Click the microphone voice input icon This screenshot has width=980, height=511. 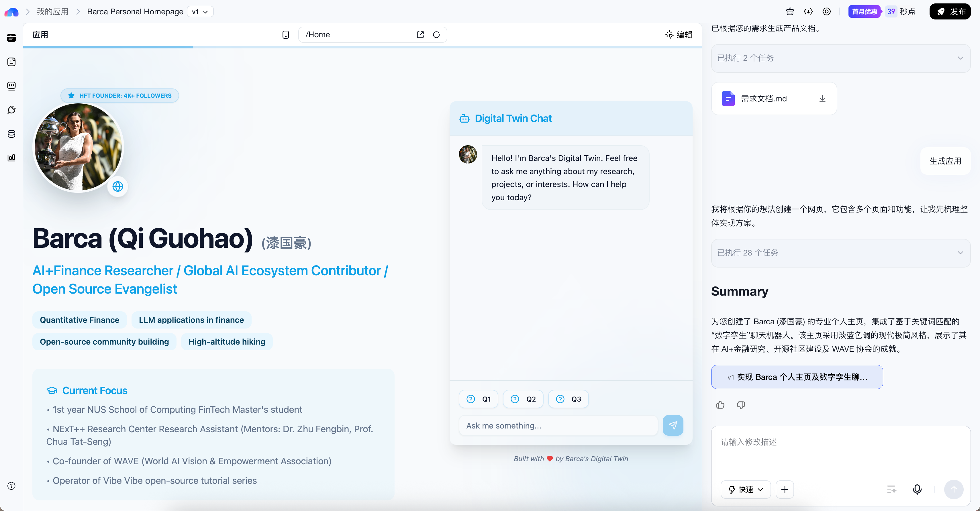[x=917, y=489]
